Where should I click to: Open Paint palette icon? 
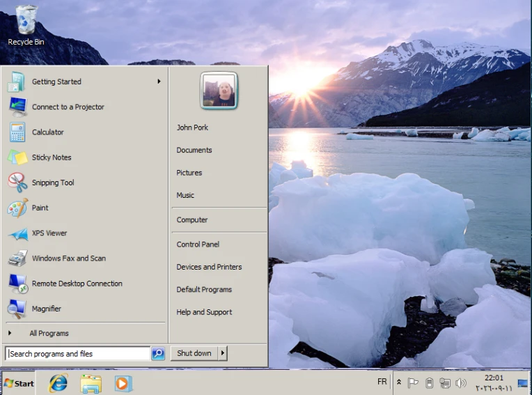point(17,208)
